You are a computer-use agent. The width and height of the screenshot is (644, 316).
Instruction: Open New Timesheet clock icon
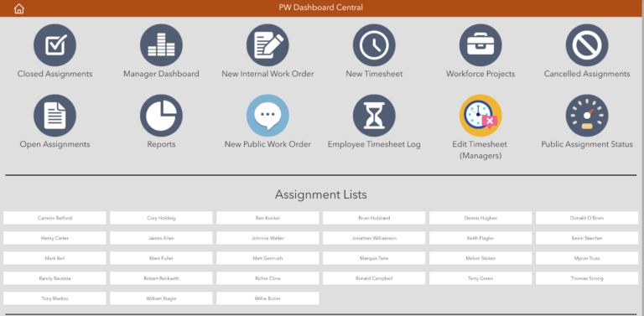(x=374, y=45)
